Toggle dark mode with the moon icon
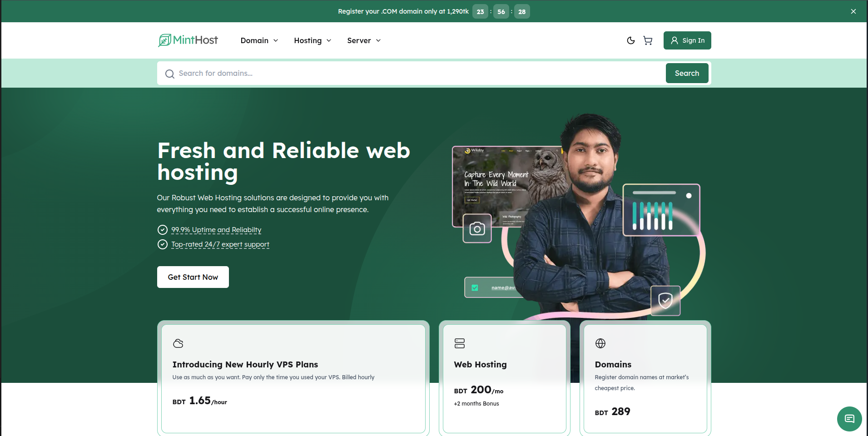This screenshot has width=868, height=436. 630,40
